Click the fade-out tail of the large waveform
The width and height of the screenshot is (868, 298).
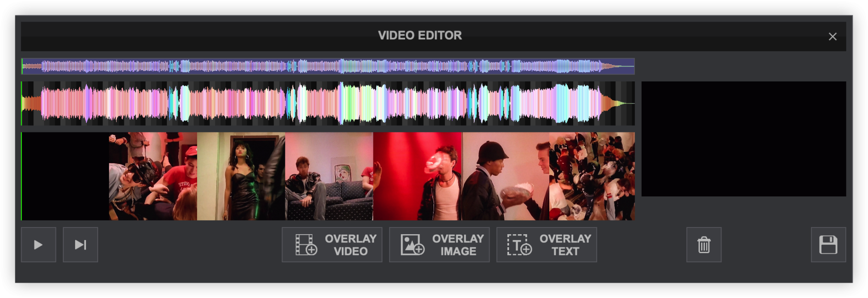click(x=622, y=104)
